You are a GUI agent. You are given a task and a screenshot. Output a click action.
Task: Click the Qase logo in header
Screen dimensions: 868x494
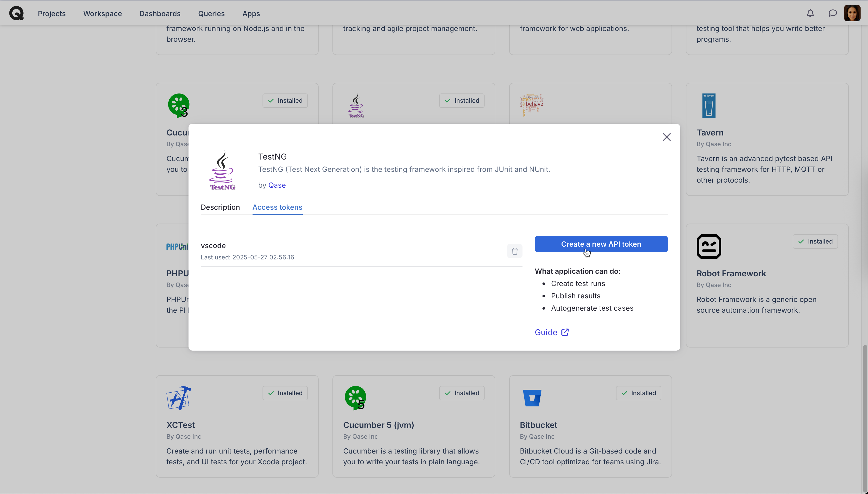coord(16,13)
